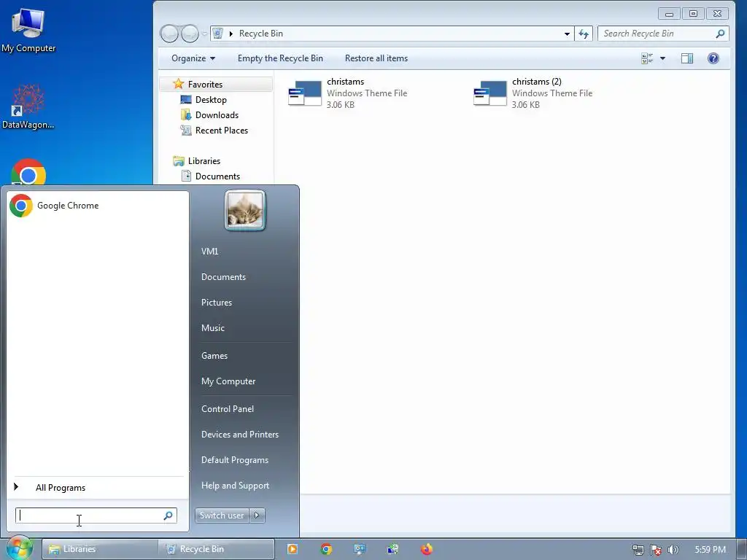Click Recycle Bin search magnifier icon
The height and width of the screenshot is (560, 747).
pos(720,34)
